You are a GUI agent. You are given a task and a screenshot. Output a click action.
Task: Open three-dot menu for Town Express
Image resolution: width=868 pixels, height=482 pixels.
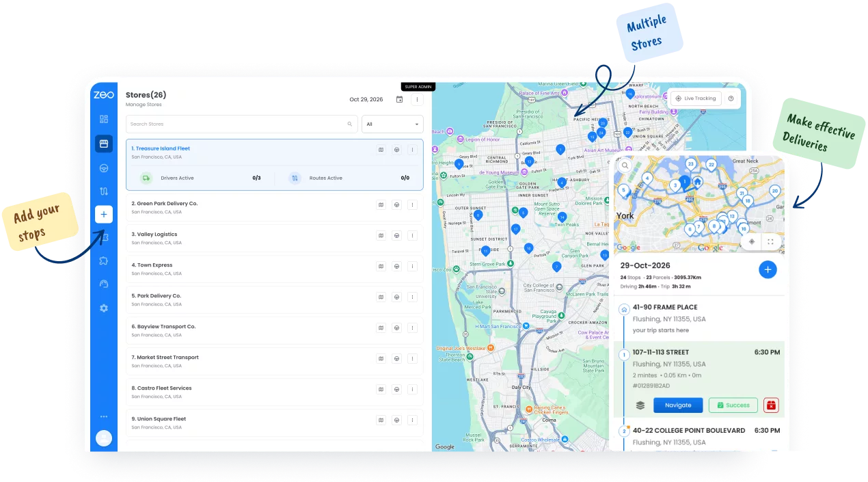click(412, 266)
